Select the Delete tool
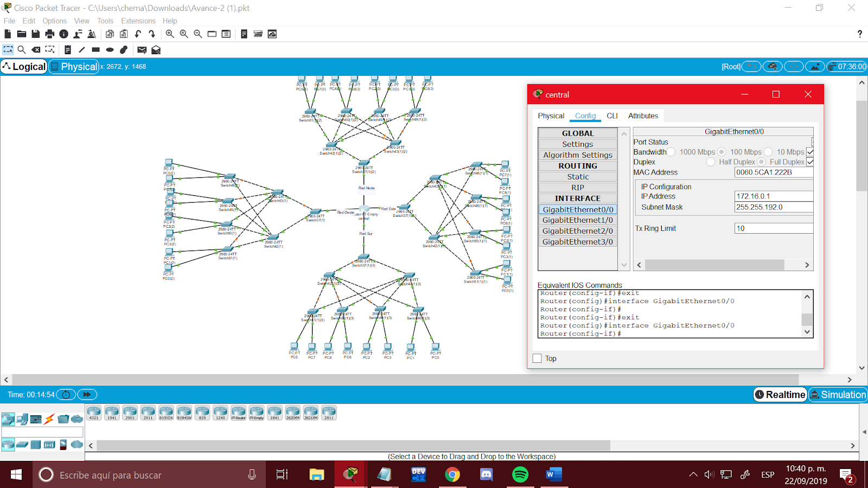Screen dimensions: 868x488 [x=36, y=50]
